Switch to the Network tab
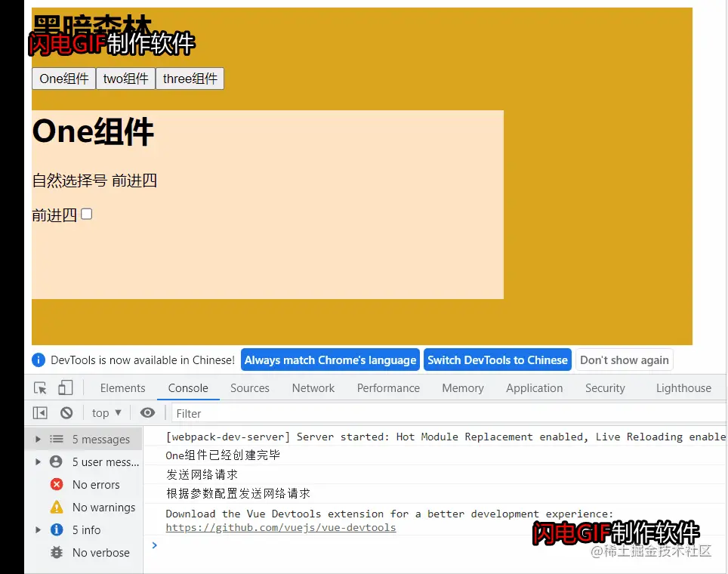Viewport: 728px width, 574px height. click(313, 387)
